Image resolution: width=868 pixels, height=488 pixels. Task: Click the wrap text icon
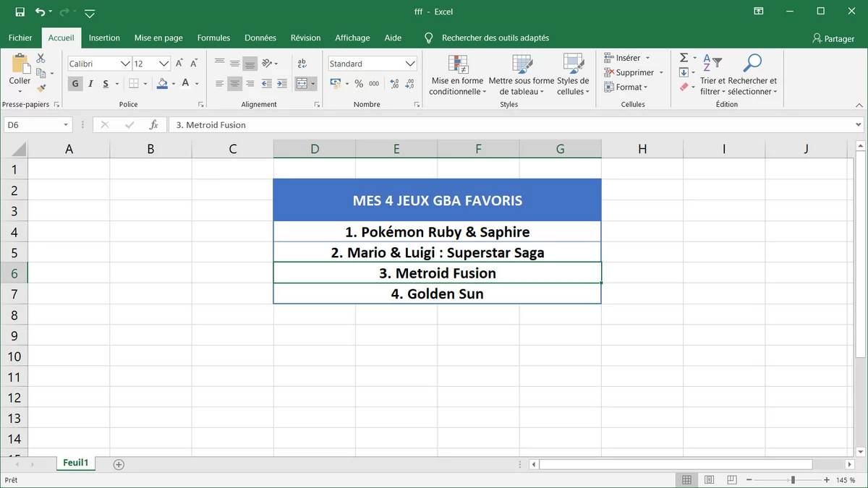click(302, 64)
